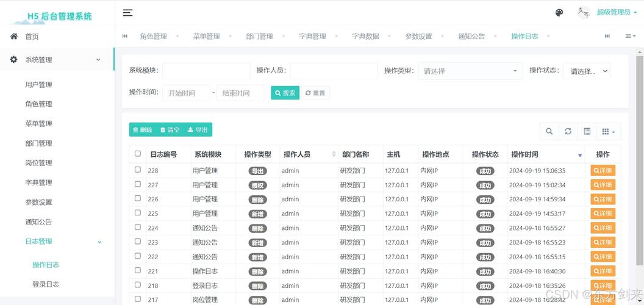Open 详细 for log 228
Viewport: 644px width, 305px height.
pyautogui.click(x=603, y=171)
